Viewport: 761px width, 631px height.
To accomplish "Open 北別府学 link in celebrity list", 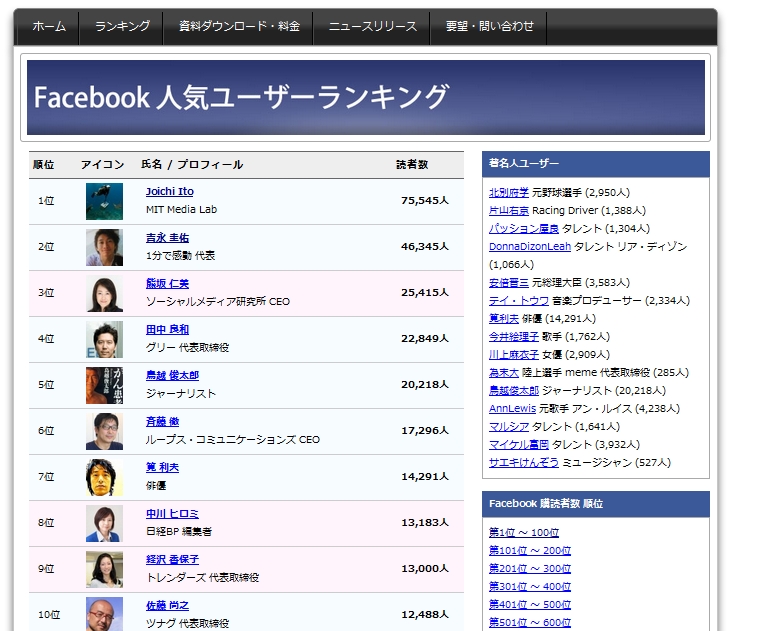I will tap(509, 193).
